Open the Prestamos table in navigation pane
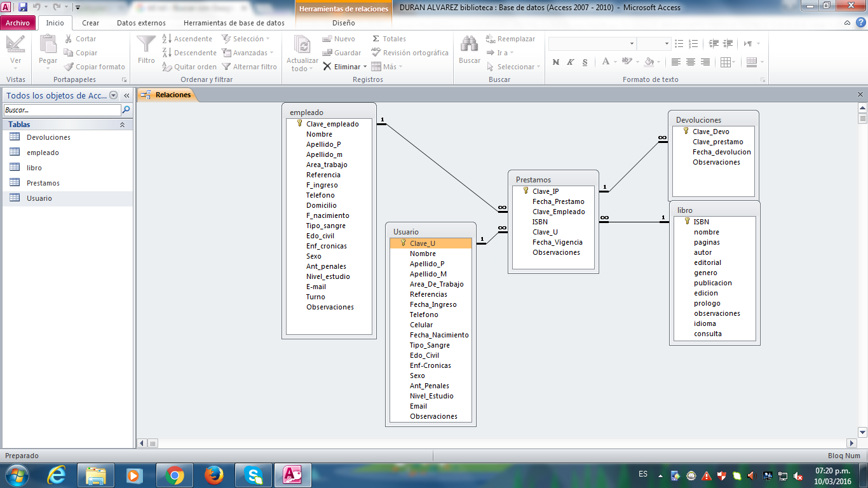 pos(43,183)
